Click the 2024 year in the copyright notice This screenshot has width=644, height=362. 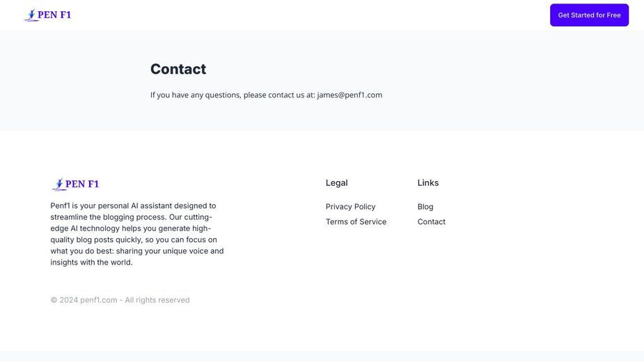tap(69, 300)
